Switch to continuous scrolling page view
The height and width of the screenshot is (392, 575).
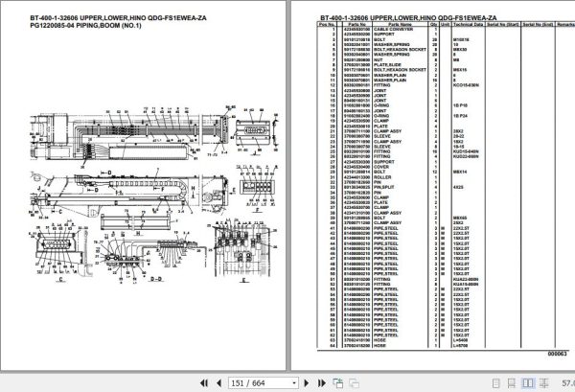(x=512, y=383)
